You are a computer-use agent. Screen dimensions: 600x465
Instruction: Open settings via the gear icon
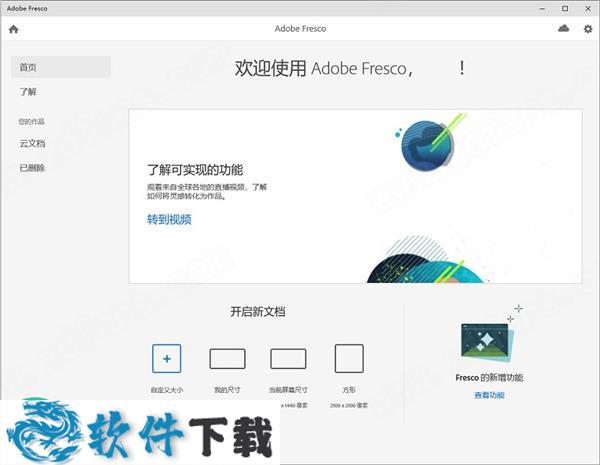click(x=588, y=29)
